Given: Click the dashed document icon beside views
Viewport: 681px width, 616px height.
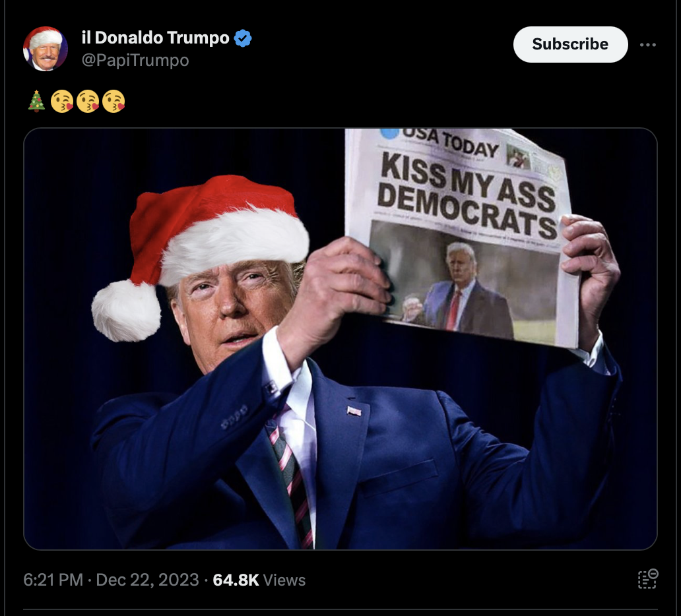Looking at the screenshot, I should point(647,579).
